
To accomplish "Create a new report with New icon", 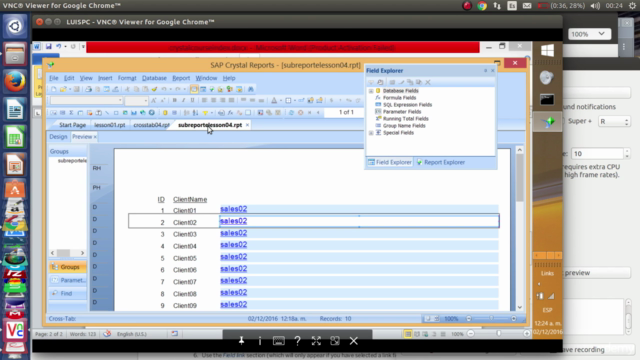I will pyautogui.click(x=53, y=89).
